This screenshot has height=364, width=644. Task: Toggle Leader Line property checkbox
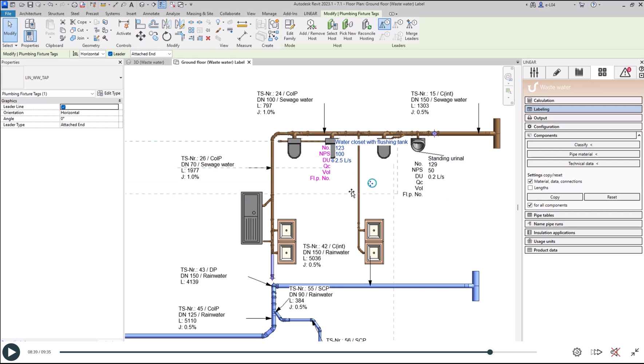point(63,107)
